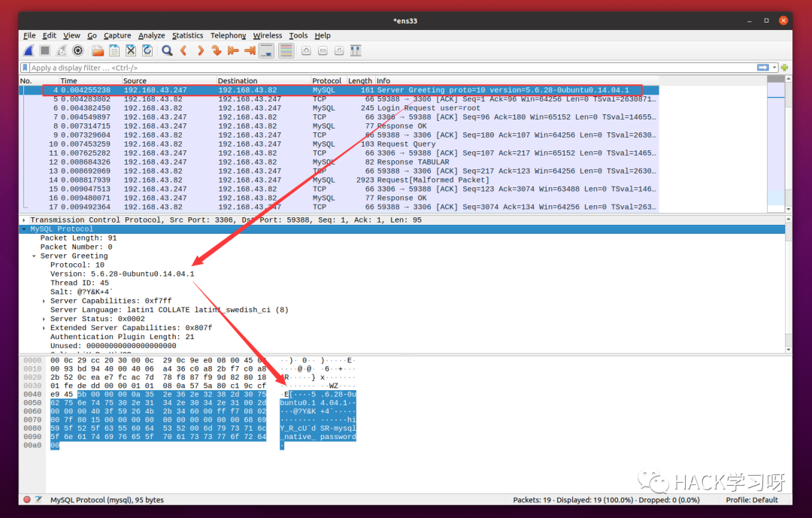Image resolution: width=812 pixels, height=518 pixels.
Task: Close the capture file (X page icon)
Action: click(x=131, y=51)
